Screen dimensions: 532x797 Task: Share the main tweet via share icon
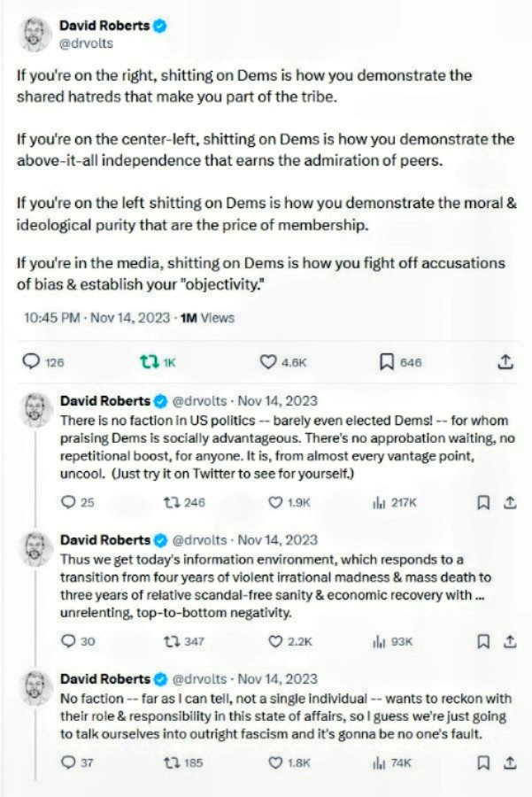tap(505, 362)
